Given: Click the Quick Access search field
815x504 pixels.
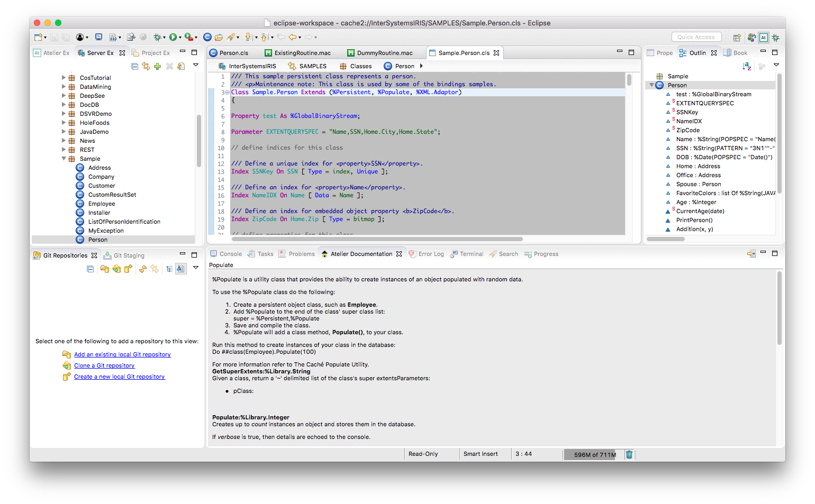Looking at the screenshot, I should pyautogui.click(x=696, y=37).
